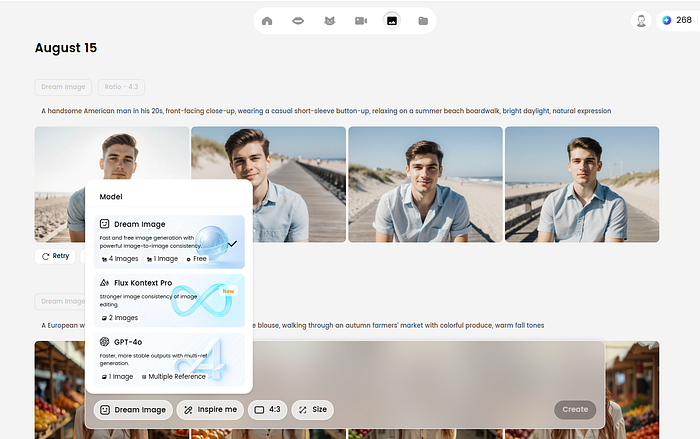Open the folder icon in top navigation

pyautogui.click(x=423, y=20)
